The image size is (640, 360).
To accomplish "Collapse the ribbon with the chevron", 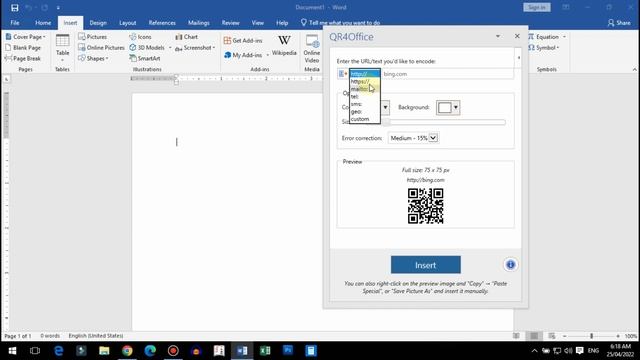I will coord(634,69).
